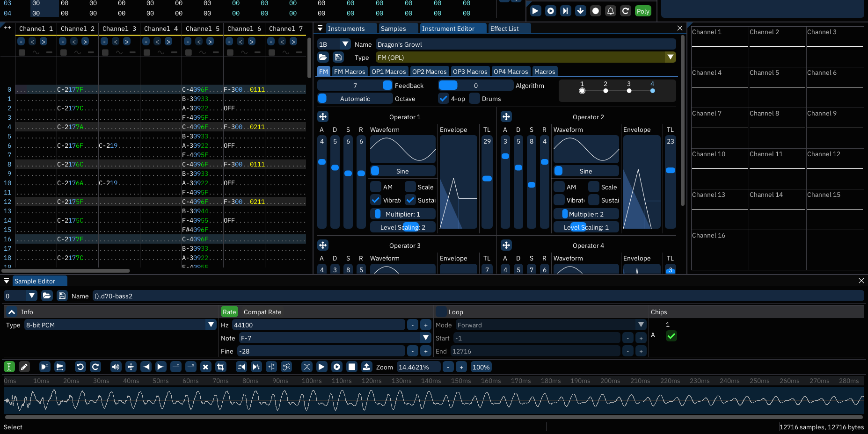868x434 pixels.
Task: Select the pencil draw tool in Sample Editor
Action: pos(24,367)
